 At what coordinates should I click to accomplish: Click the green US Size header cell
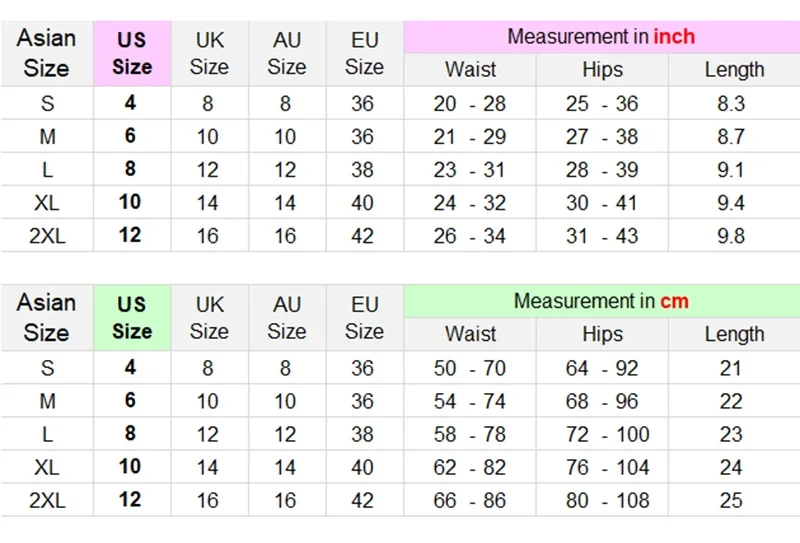[x=131, y=318]
